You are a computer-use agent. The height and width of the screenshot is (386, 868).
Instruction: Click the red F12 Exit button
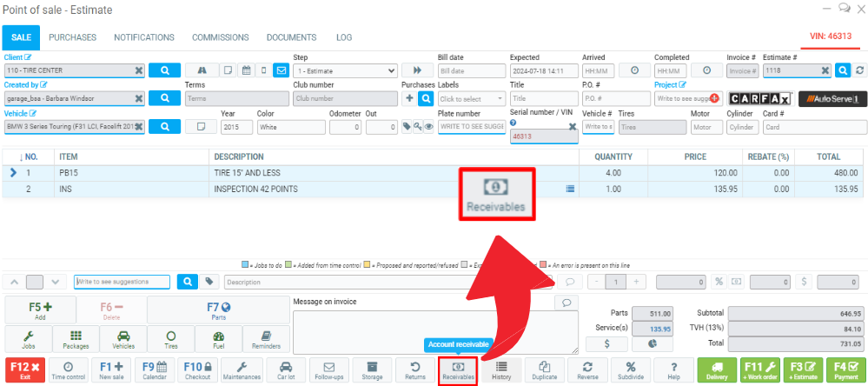23,370
